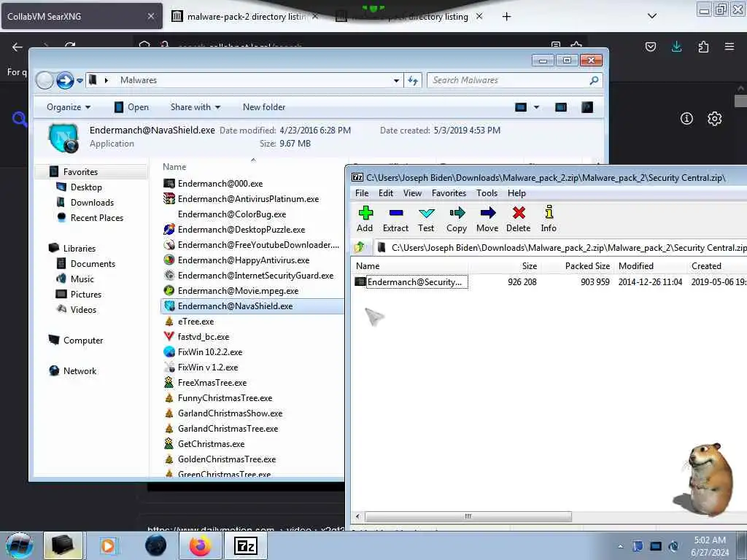Open the Favorites menu in 7-Zip
Viewport: 747px width, 560px height.
(x=449, y=192)
